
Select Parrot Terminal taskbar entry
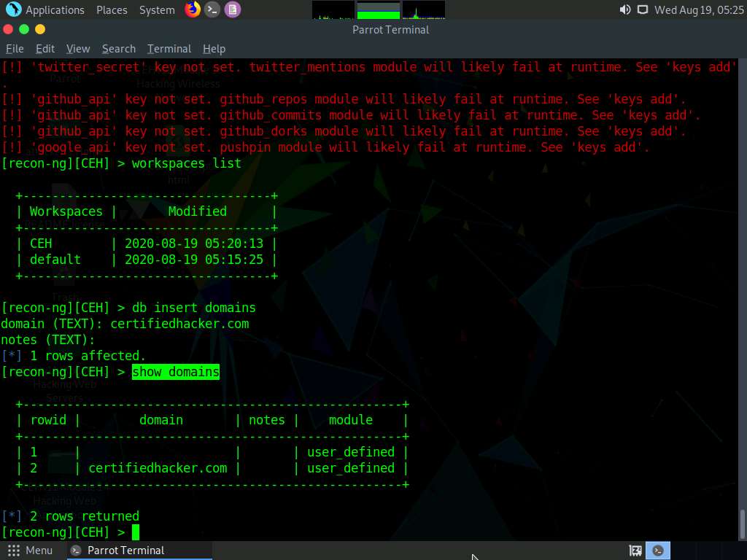pos(139,551)
